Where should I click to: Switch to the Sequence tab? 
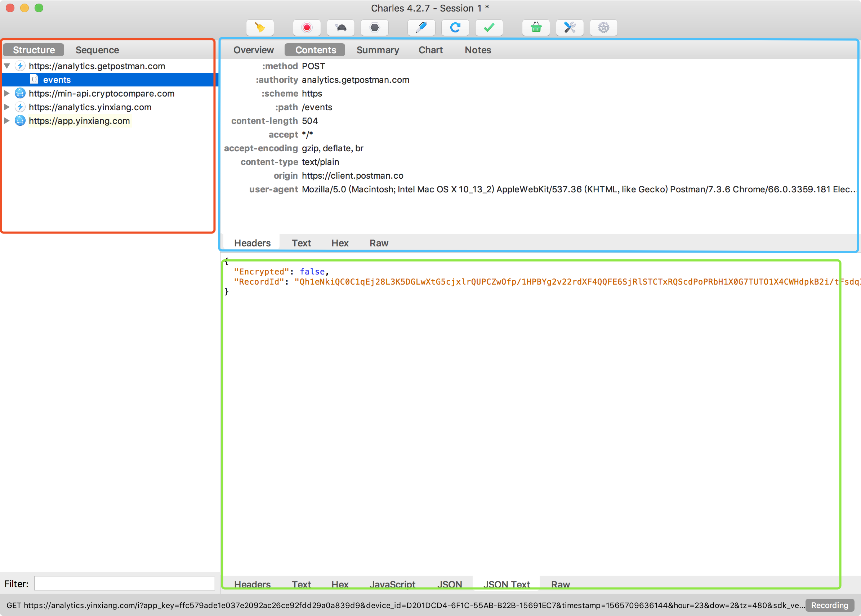97,50
